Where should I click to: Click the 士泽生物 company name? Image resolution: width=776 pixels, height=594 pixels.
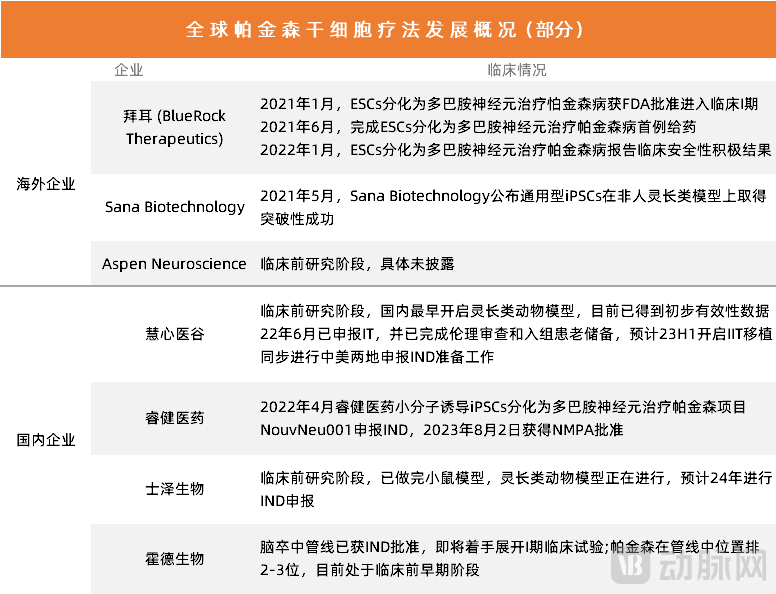[175, 489]
